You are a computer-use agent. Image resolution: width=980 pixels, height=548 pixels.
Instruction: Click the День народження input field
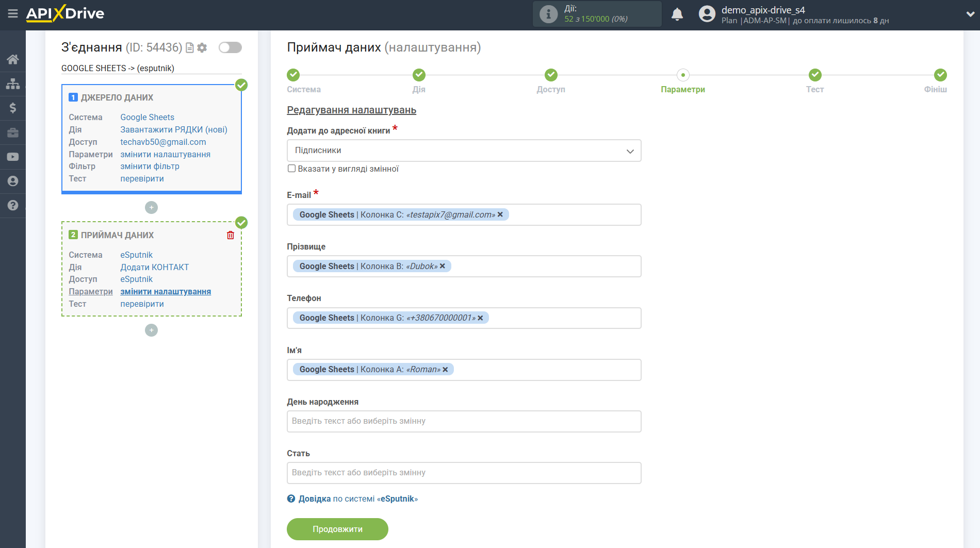click(464, 421)
